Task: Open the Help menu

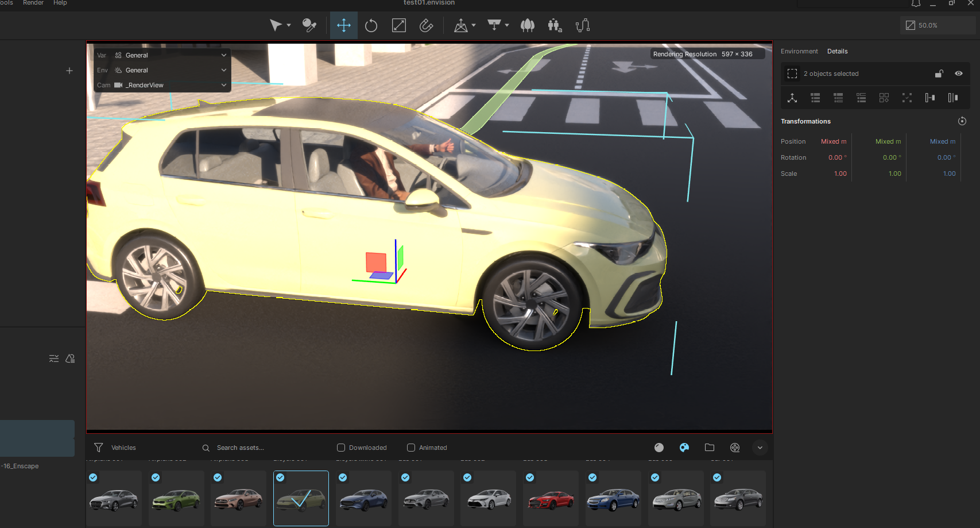Action: pos(60,3)
